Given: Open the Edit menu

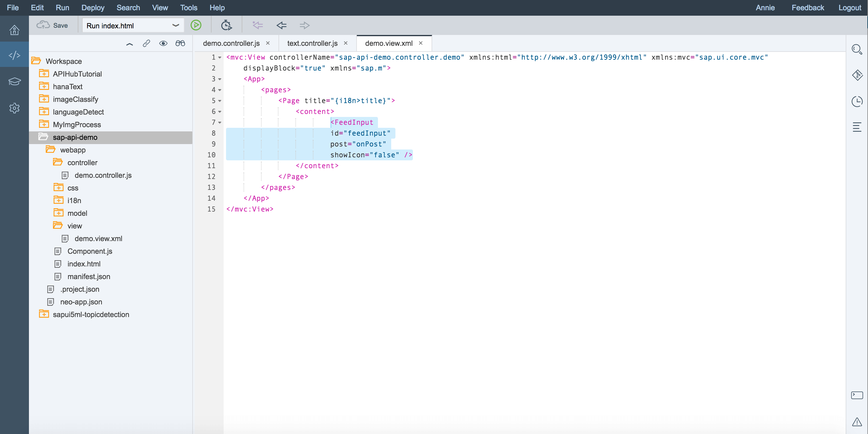Looking at the screenshot, I should [x=37, y=8].
